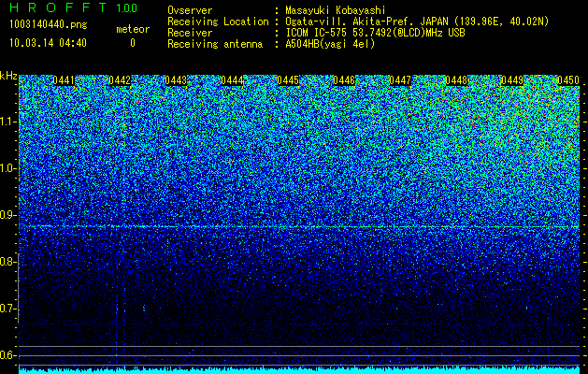Click the meteor label

tap(133, 29)
